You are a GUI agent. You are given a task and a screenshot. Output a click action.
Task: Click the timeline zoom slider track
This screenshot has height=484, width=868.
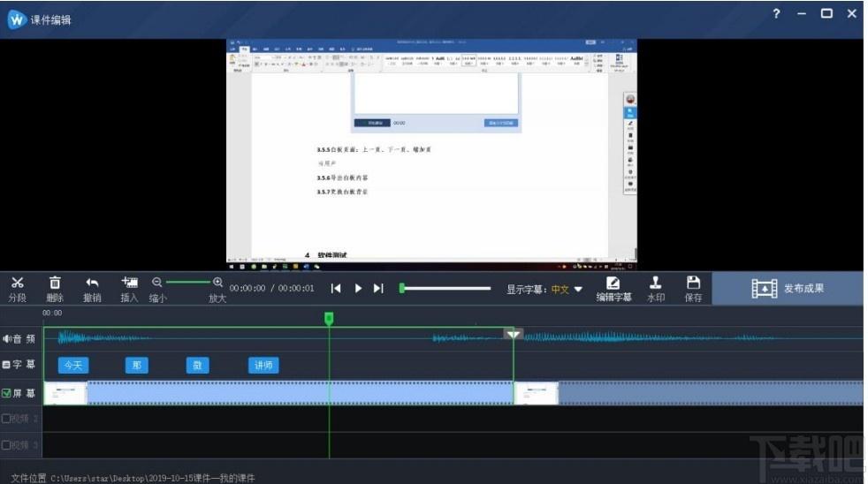(187, 282)
